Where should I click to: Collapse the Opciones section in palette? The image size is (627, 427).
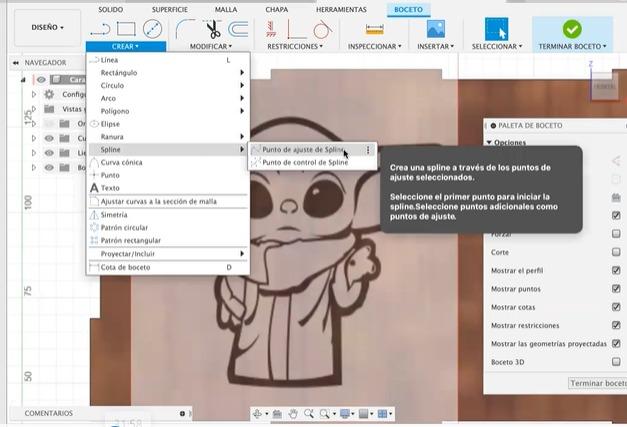click(489, 142)
